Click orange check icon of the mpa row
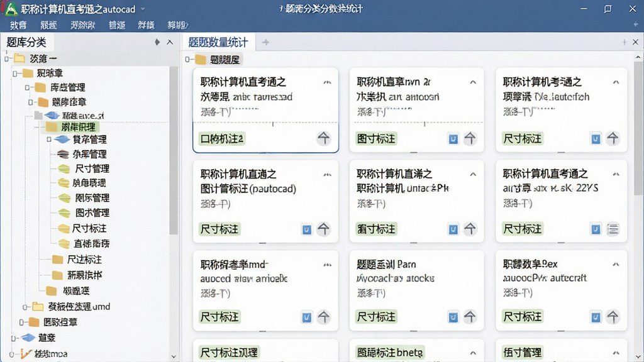644x362 pixels. click(26, 353)
